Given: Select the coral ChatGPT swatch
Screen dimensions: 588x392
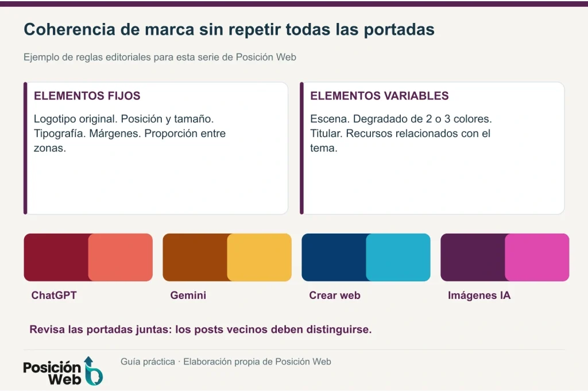Looking at the screenshot, I should [x=121, y=258].
